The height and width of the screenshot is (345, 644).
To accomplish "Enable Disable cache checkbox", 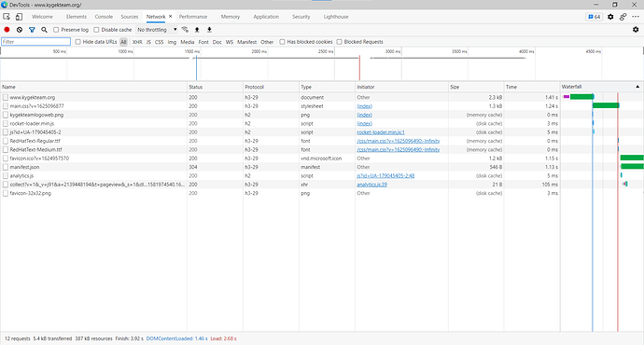I will 96,30.
